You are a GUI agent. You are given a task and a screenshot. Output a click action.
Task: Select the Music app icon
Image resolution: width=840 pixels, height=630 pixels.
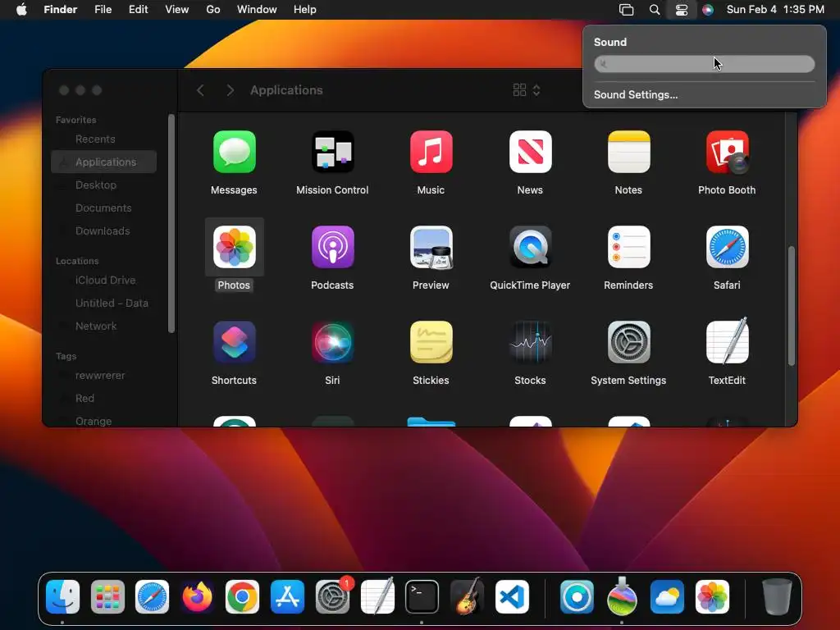[431, 152]
